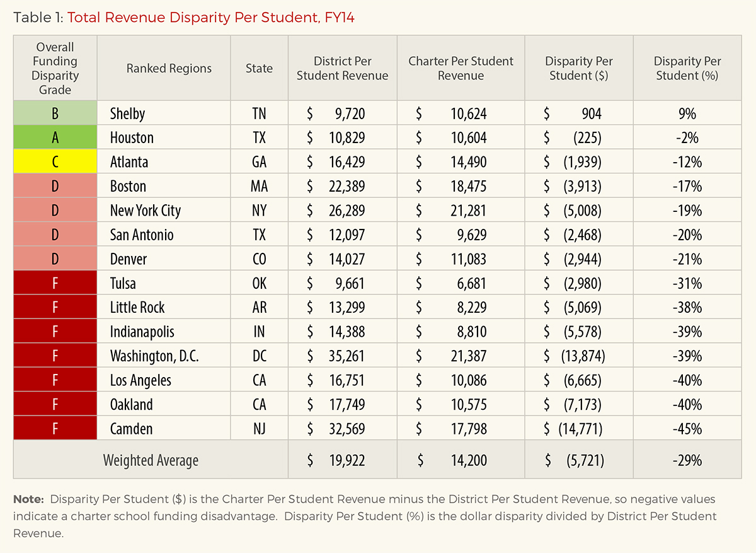Click the Washington, D.C. region cell

click(154, 356)
